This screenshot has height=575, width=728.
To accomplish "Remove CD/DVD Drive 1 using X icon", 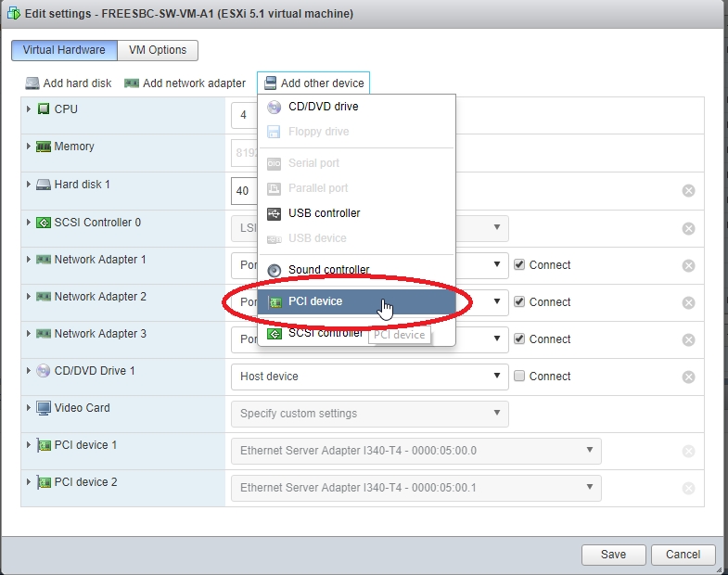I will click(x=688, y=377).
